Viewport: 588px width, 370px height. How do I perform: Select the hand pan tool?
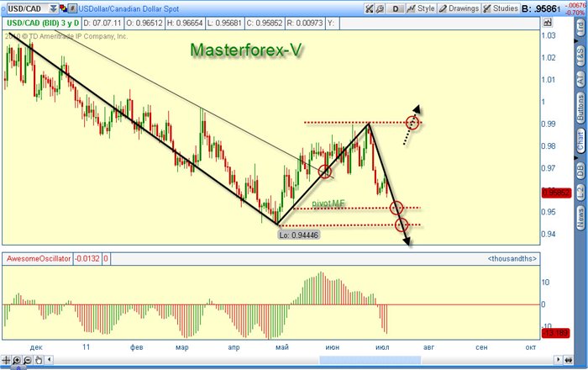click(39, 360)
